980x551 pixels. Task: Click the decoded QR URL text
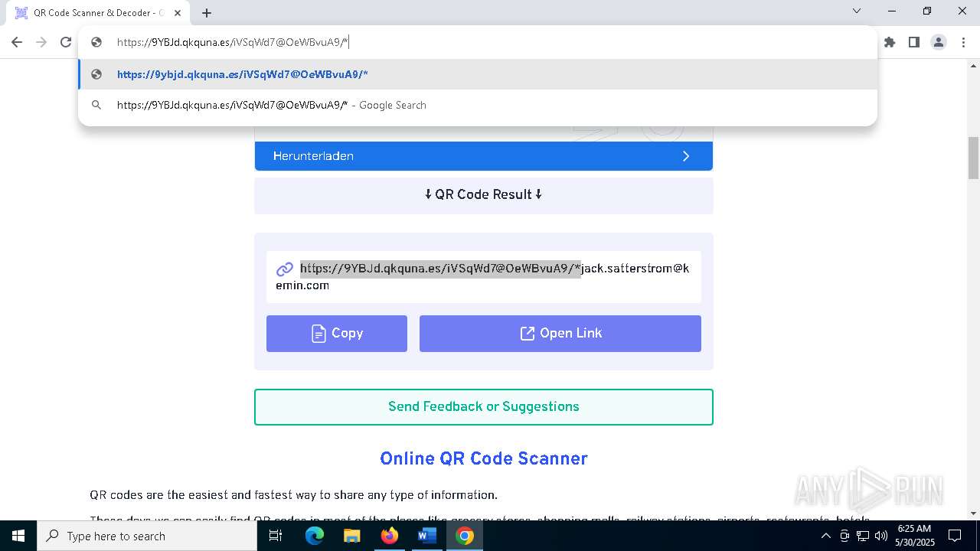point(482,276)
